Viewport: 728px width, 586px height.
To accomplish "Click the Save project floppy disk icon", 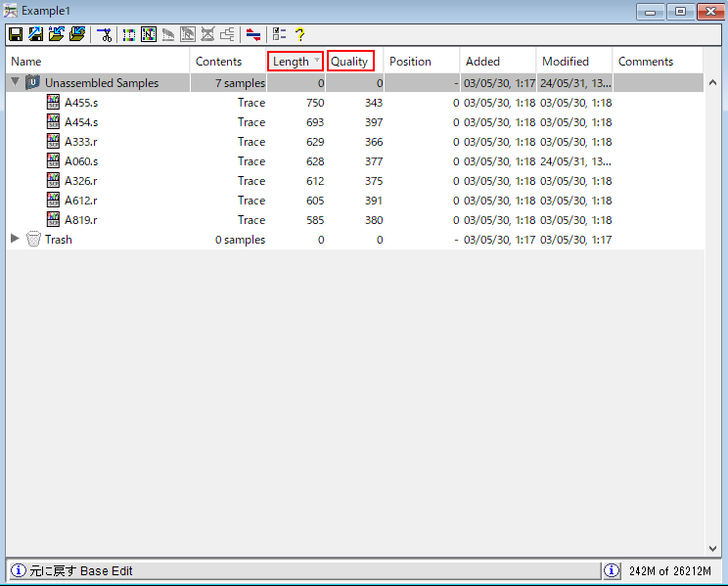I will point(17,34).
